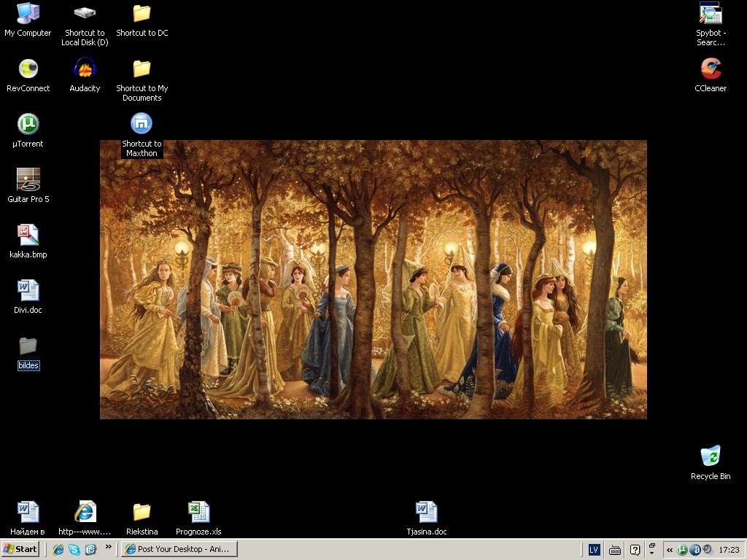Click third Quick Launch icon
Image resolution: width=747 pixels, height=560 pixels.
[90, 549]
